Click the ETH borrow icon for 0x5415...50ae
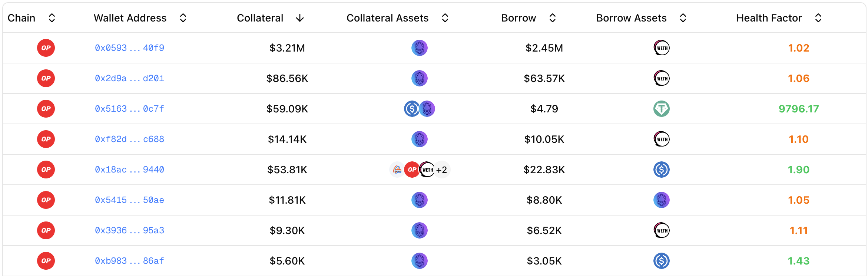Screen dimensions: 868x276 [x=662, y=200]
